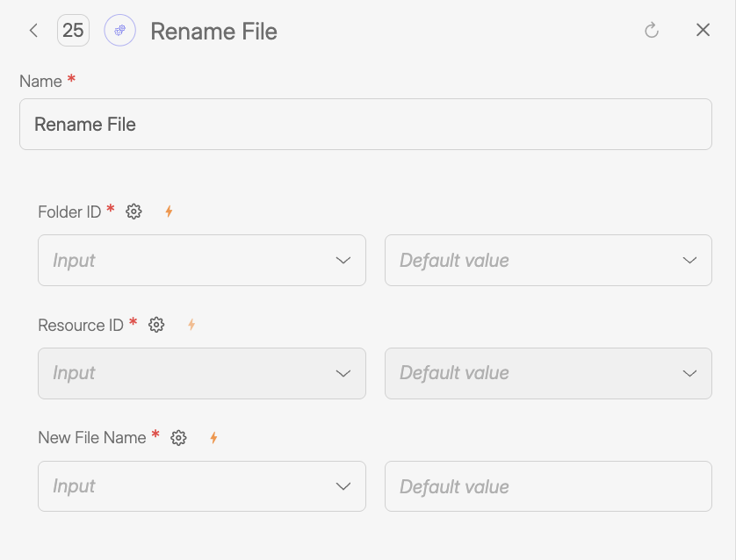Viewport: 736px width, 560px height.
Task: Expand the New File Name Input dropdown
Action: (201, 486)
